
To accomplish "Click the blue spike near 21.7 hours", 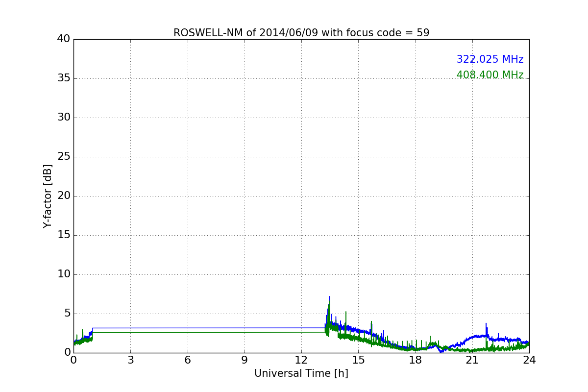I will tap(486, 329).
